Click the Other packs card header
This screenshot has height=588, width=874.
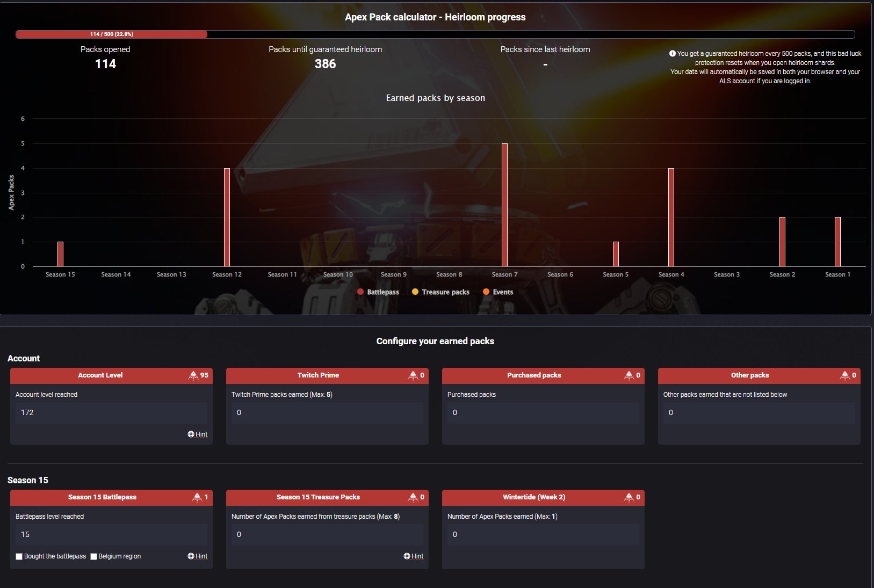759,375
